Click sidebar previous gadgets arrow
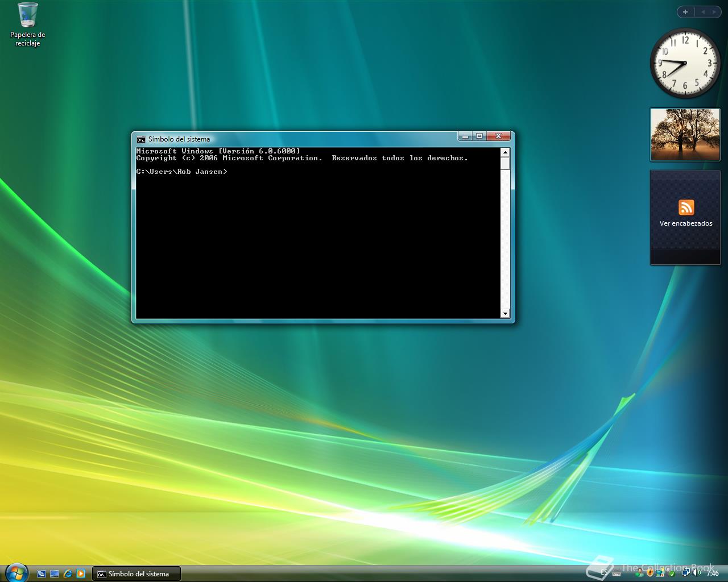The image size is (728, 582). (702, 11)
